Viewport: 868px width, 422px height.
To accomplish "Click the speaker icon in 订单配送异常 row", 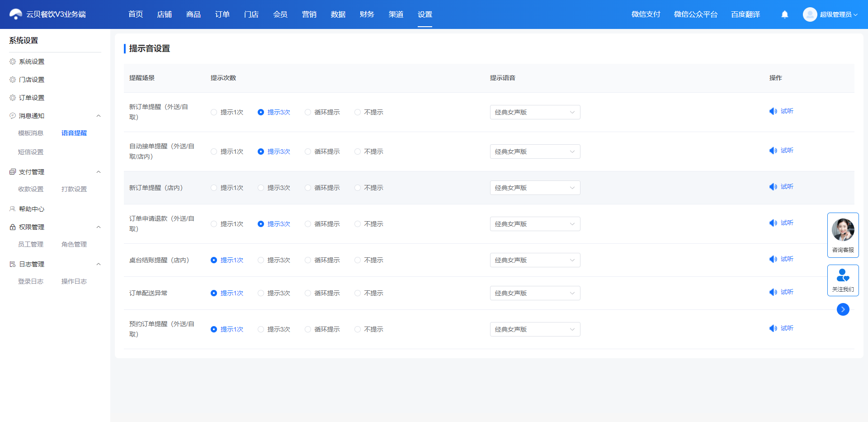I will point(773,292).
